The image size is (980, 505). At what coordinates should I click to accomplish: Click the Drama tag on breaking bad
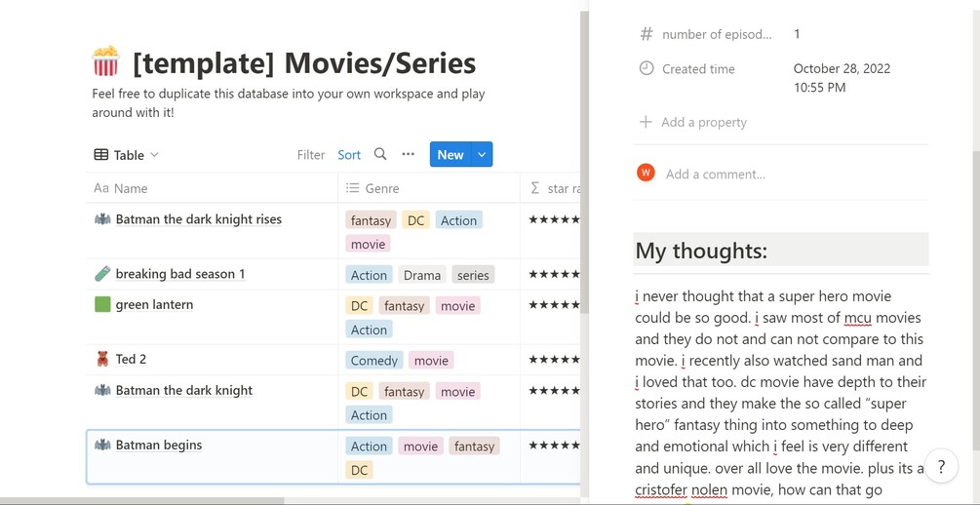point(422,275)
